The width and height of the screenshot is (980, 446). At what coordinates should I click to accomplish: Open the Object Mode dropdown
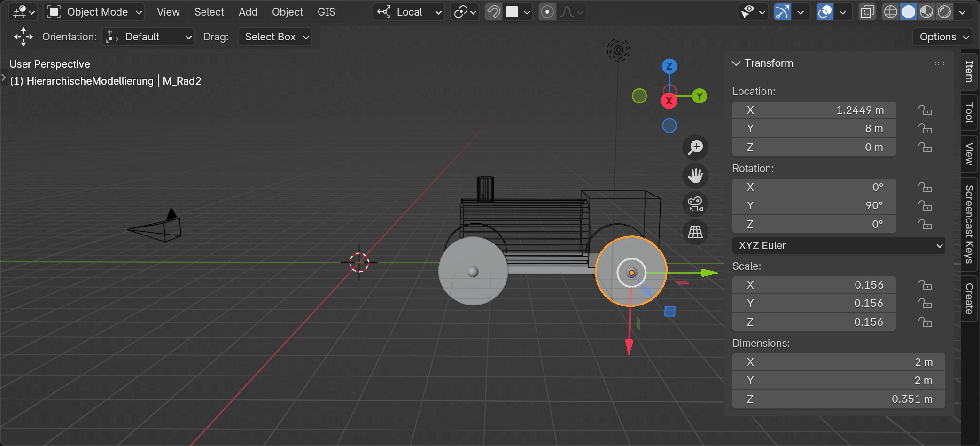click(x=94, y=12)
